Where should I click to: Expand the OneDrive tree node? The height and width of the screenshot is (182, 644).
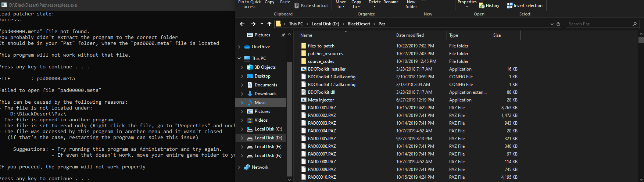[x=239, y=47]
